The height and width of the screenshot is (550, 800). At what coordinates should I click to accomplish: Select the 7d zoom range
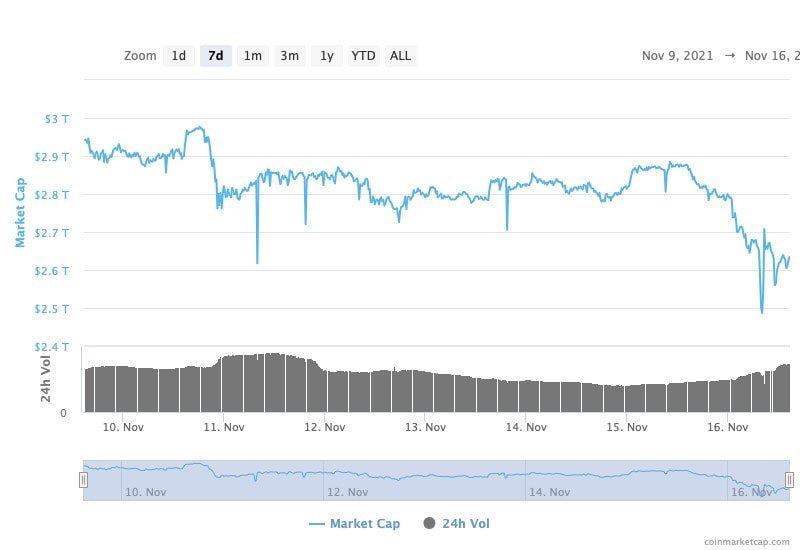click(x=215, y=56)
